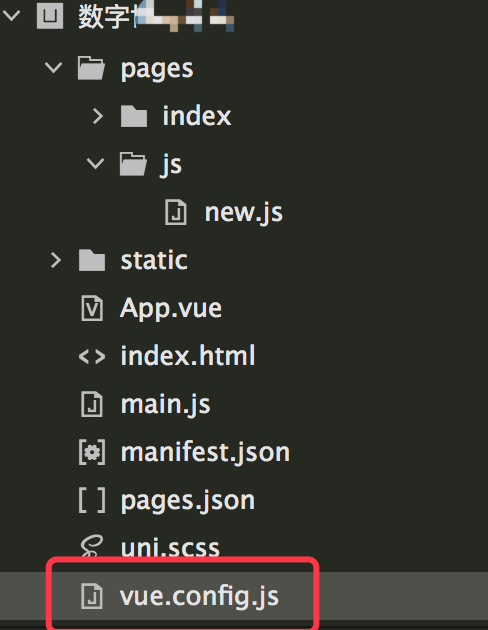Click the Vue file icon for App.vue

[x=92, y=308]
